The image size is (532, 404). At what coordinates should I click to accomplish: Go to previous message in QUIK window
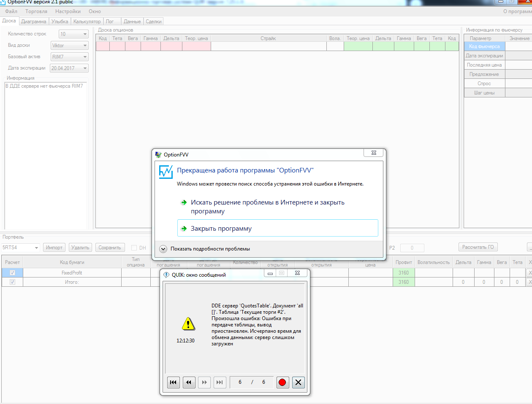coord(189,382)
